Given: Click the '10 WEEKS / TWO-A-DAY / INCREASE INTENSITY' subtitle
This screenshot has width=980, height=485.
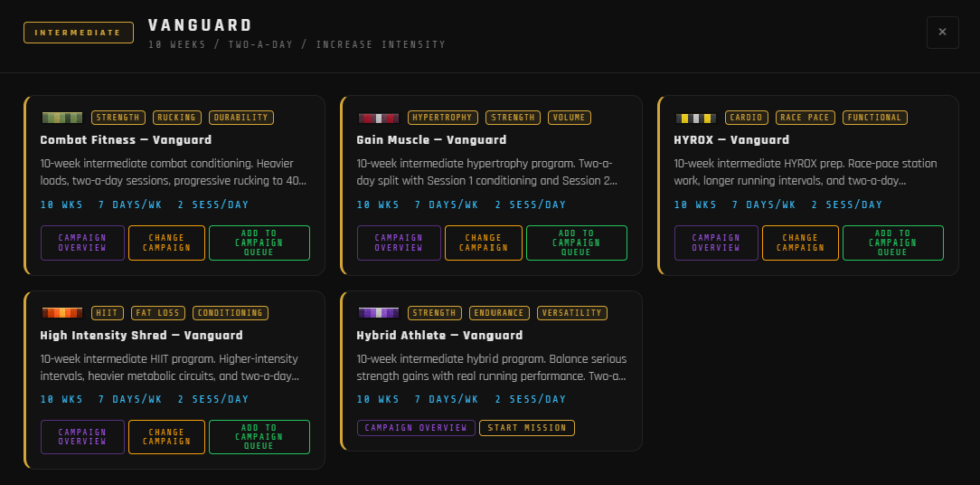Looking at the screenshot, I should (x=297, y=45).
